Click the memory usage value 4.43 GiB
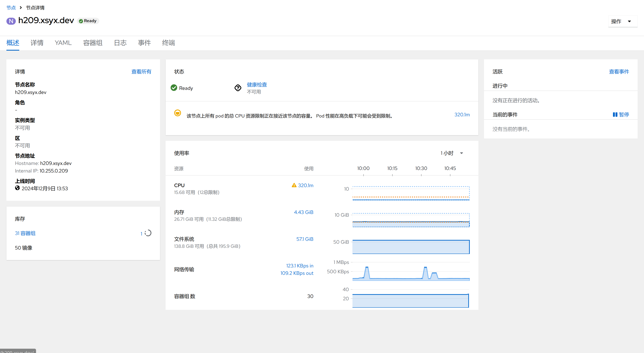Viewport: 644px width, 353px height. (x=303, y=212)
